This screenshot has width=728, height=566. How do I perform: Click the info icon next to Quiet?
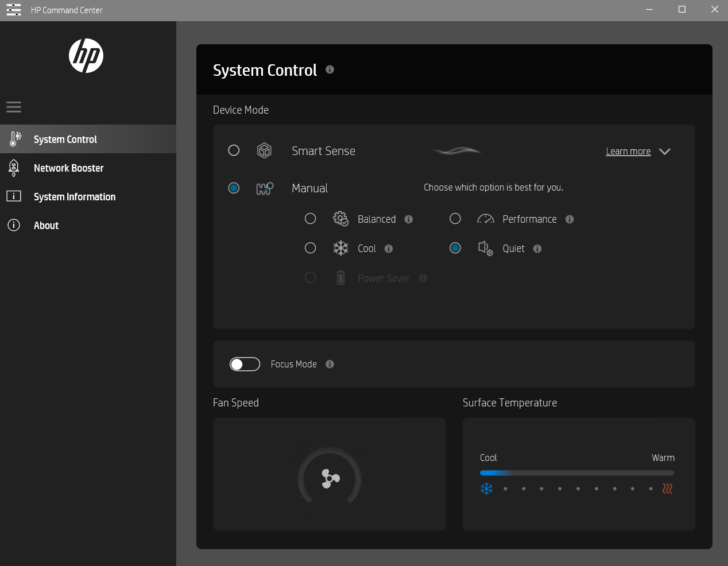click(537, 249)
